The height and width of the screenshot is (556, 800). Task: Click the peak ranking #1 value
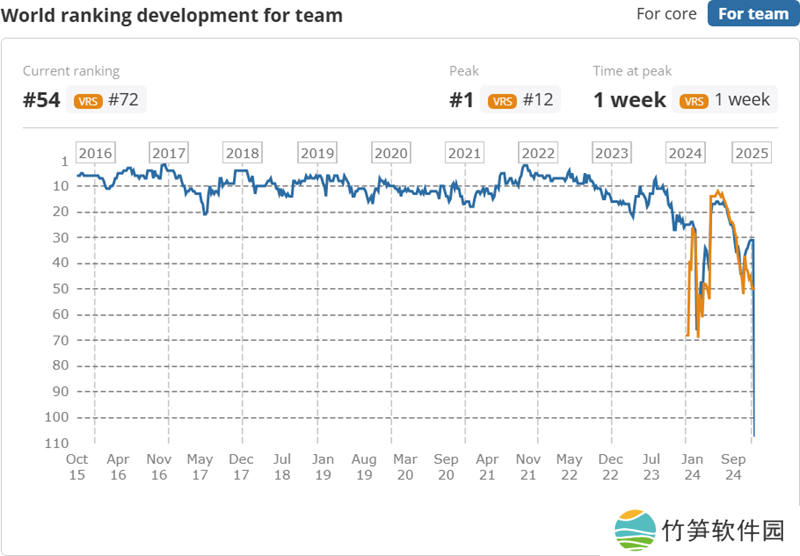463,100
